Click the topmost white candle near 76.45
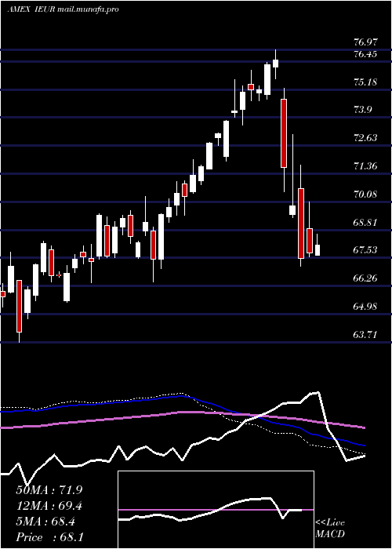392x549 pixels. [x=275, y=64]
